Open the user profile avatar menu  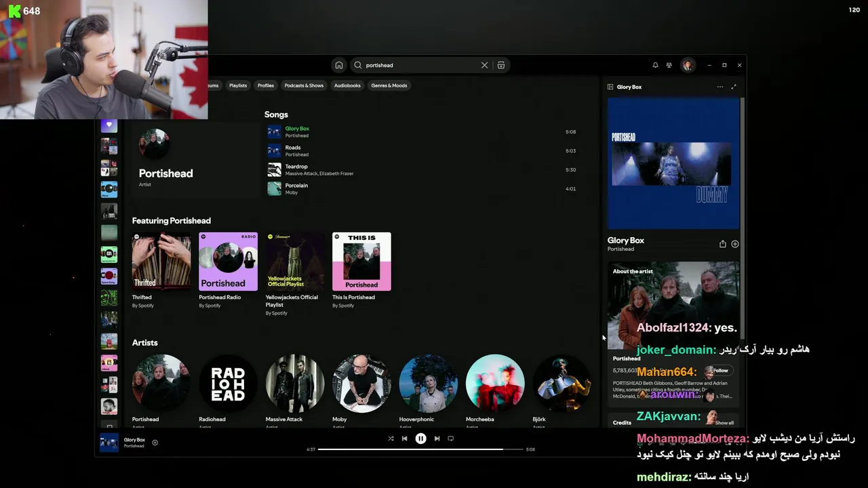pos(688,65)
